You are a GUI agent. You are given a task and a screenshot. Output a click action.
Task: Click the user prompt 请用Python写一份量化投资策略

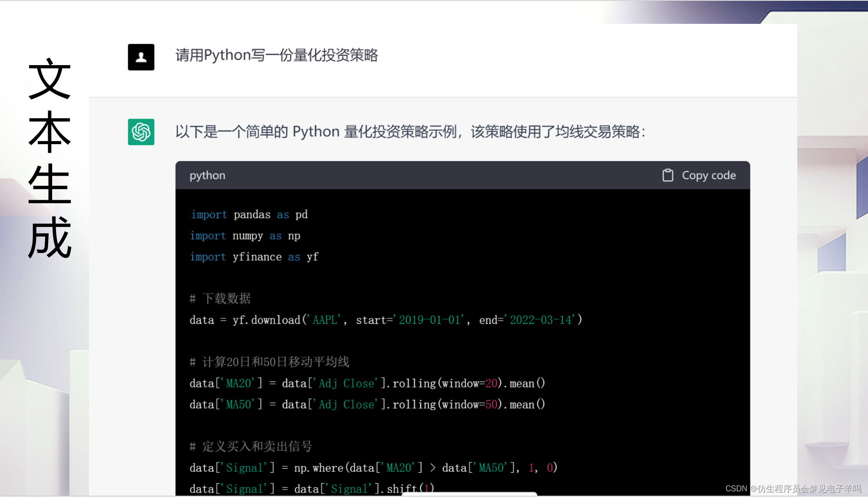click(277, 56)
